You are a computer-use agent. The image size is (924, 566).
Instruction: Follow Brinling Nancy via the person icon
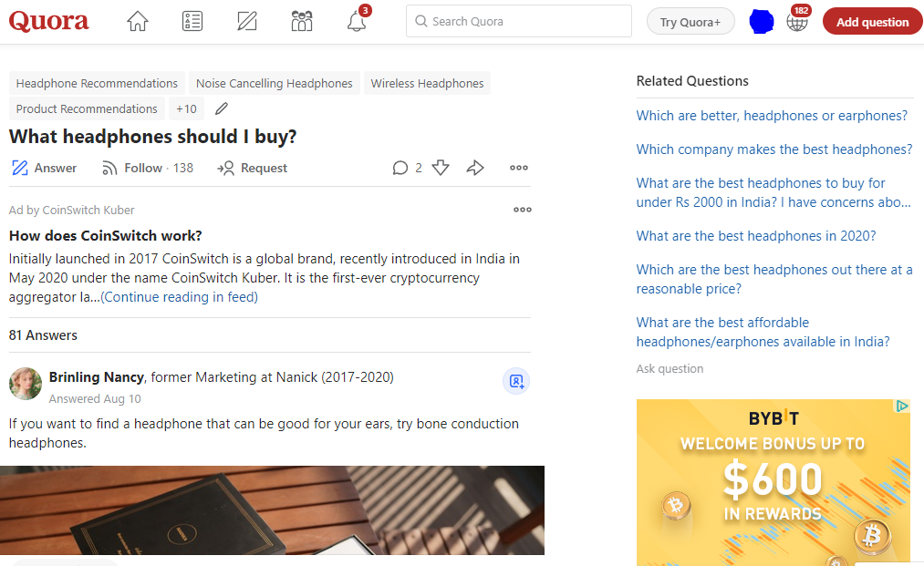(x=515, y=381)
